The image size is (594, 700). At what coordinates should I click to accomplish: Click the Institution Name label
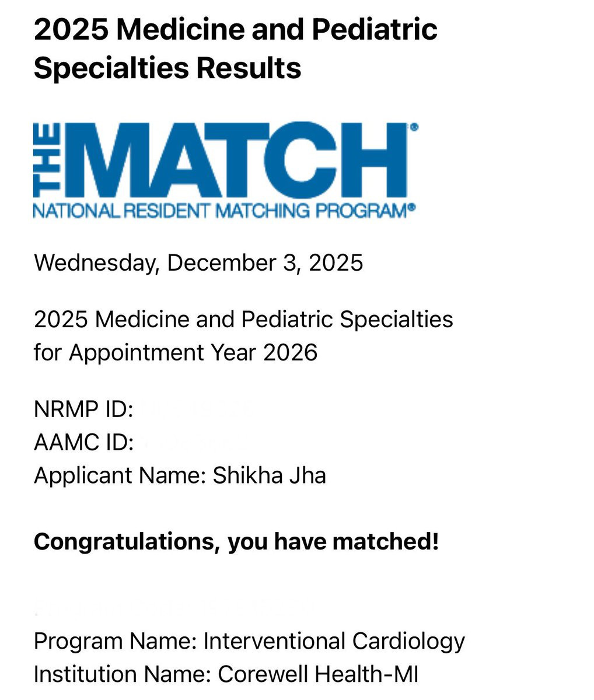[123, 674]
